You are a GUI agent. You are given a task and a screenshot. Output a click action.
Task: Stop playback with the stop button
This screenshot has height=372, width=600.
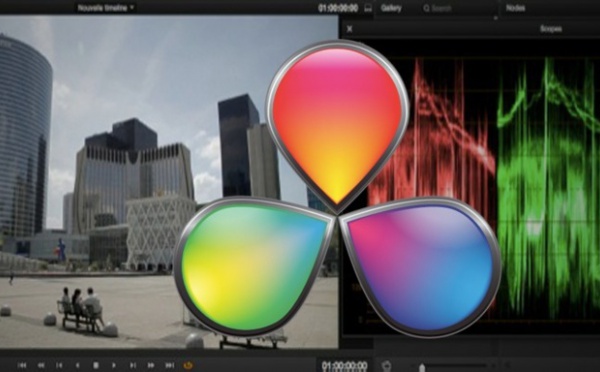point(96,365)
